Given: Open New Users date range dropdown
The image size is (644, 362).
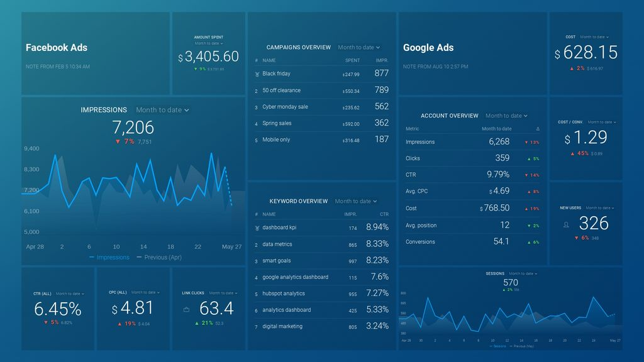Looking at the screenshot, I should pyautogui.click(x=599, y=207).
